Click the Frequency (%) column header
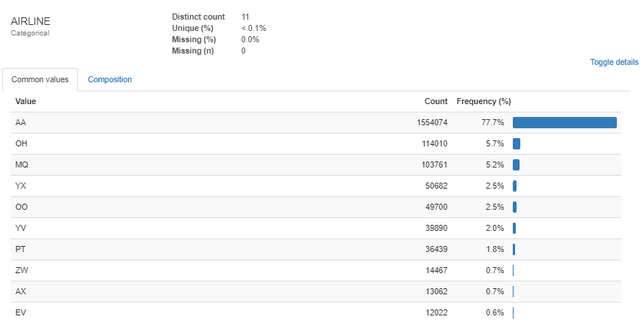This screenshot has width=644, height=332. tap(484, 101)
